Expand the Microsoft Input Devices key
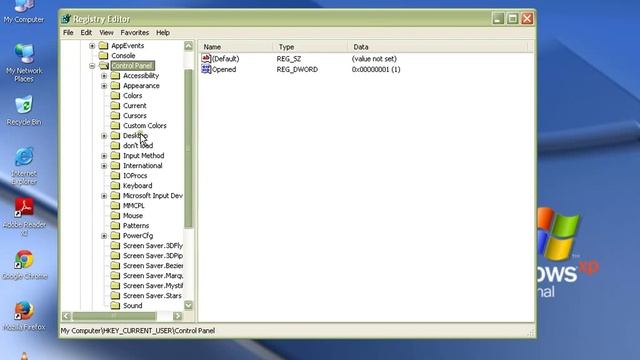The image size is (640, 360). point(104,196)
